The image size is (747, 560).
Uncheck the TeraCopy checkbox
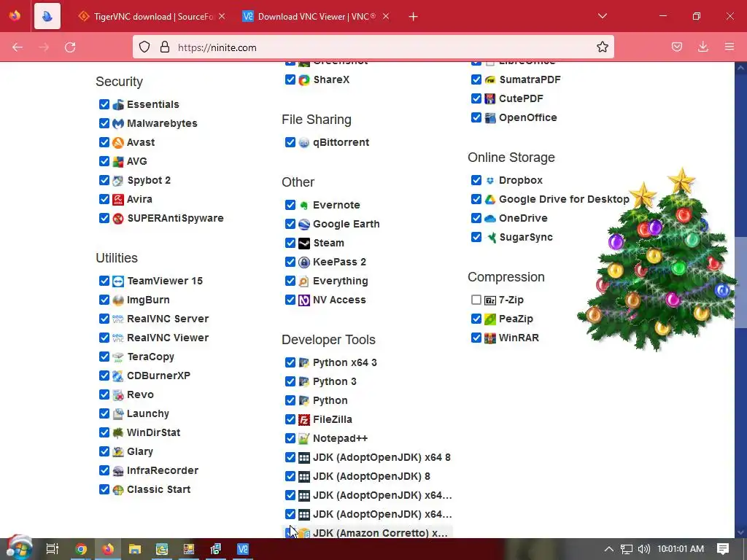click(x=104, y=356)
